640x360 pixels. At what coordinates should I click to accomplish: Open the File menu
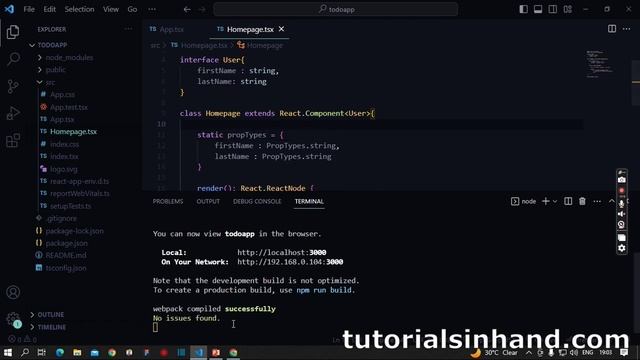click(29, 9)
